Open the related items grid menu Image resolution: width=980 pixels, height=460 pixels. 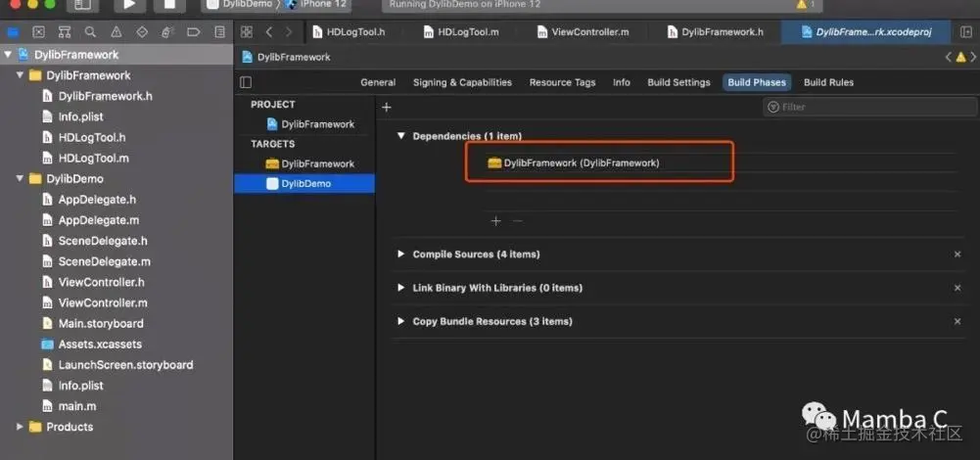(x=247, y=32)
